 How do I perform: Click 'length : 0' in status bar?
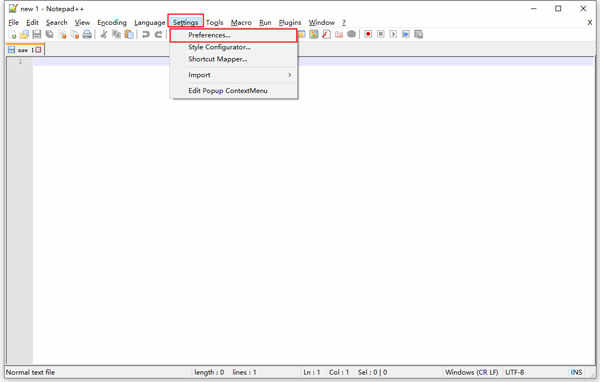[209, 372]
